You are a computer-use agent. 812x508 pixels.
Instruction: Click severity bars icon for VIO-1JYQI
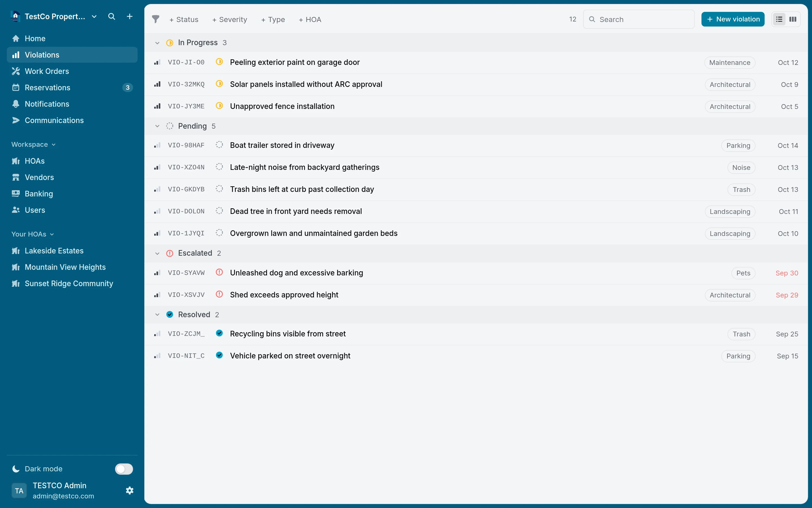[157, 233]
